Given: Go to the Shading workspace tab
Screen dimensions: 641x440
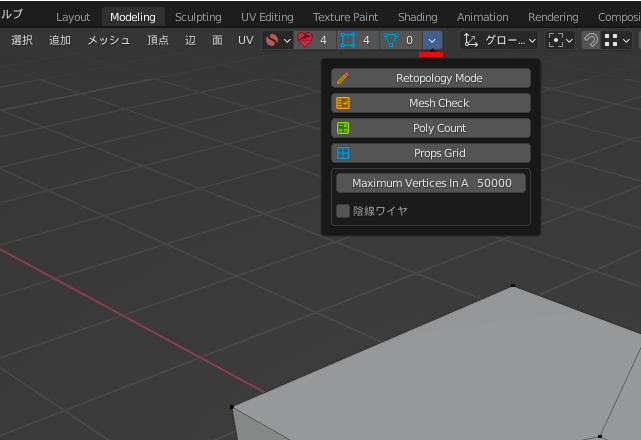Looking at the screenshot, I should [x=418, y=17].
